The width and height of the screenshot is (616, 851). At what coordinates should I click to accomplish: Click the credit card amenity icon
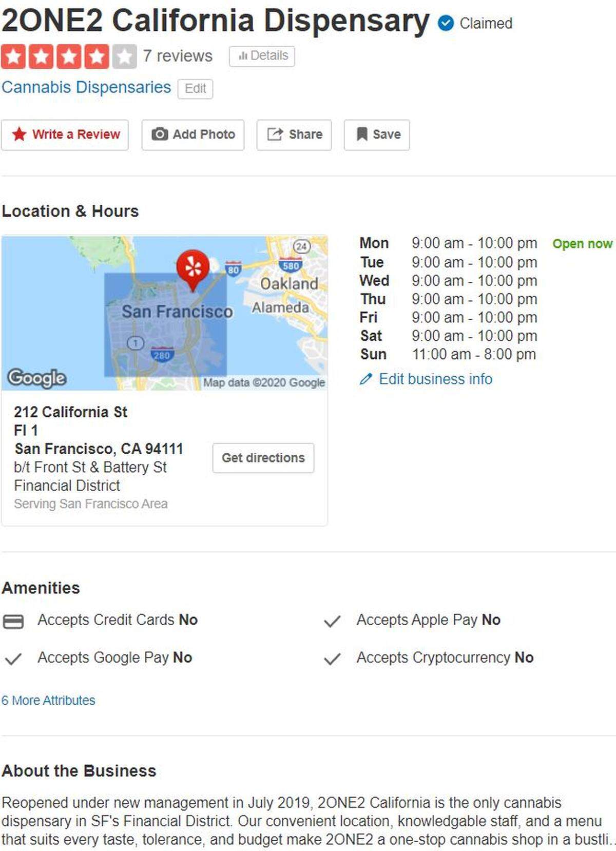[x=13, y=622]
